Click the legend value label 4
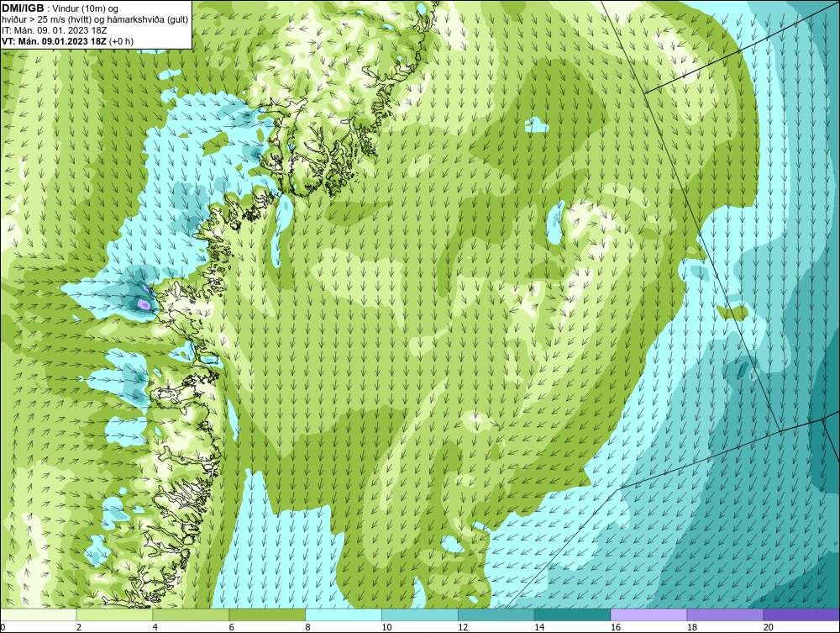 click(155, 627)
